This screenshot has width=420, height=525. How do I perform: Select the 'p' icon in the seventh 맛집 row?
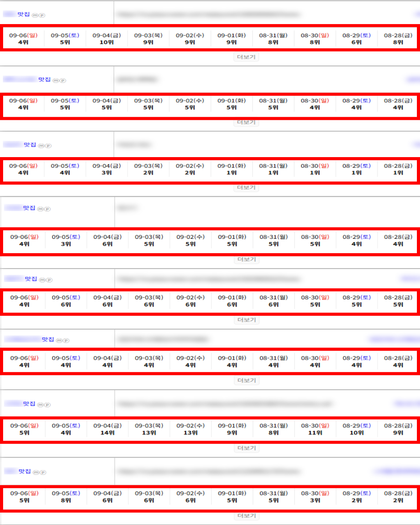(47, 405)
